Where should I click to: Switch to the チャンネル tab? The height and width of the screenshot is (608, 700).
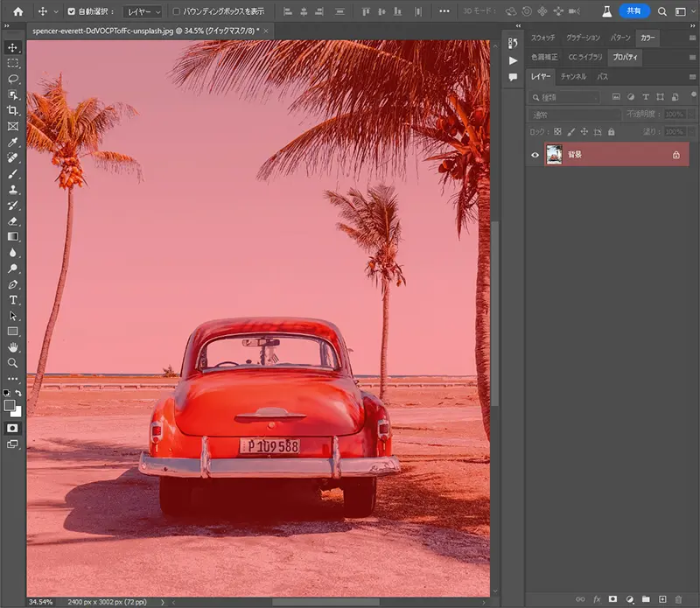pyautogui.click(x=573, y=77)
